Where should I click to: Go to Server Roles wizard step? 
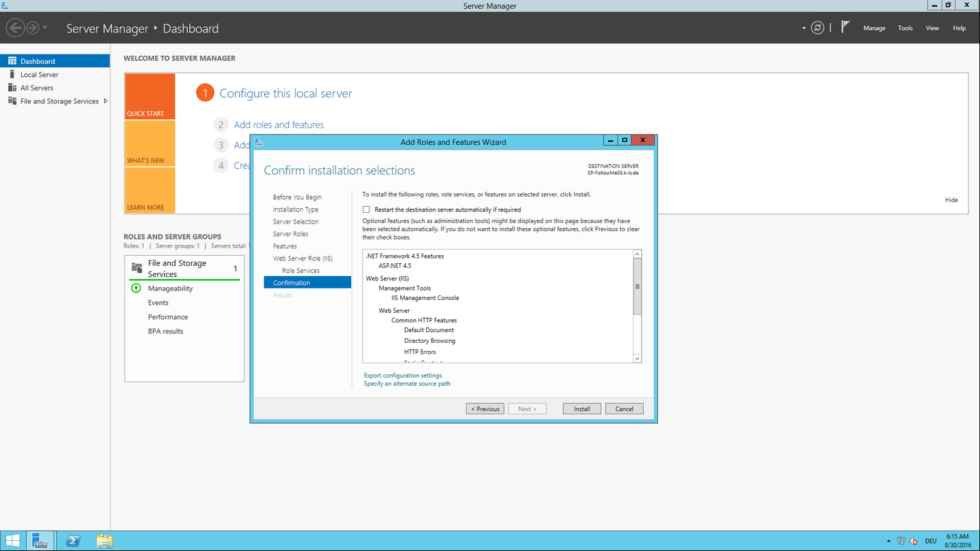pos(291,234)
